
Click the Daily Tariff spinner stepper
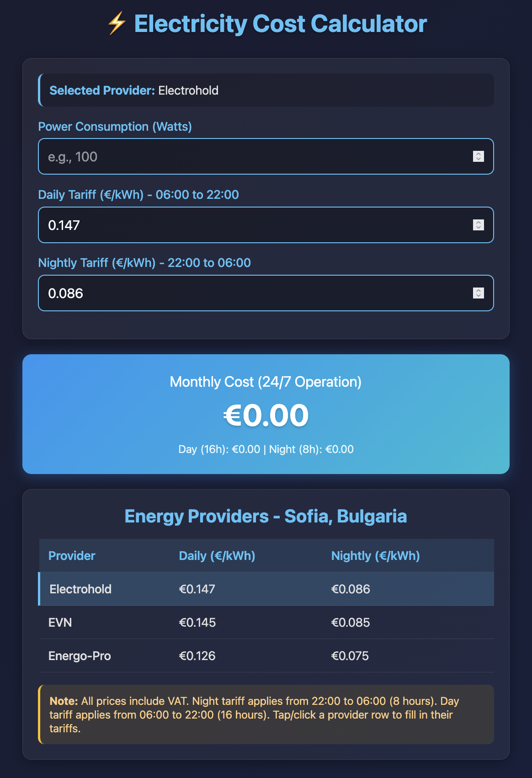(478, 225)
